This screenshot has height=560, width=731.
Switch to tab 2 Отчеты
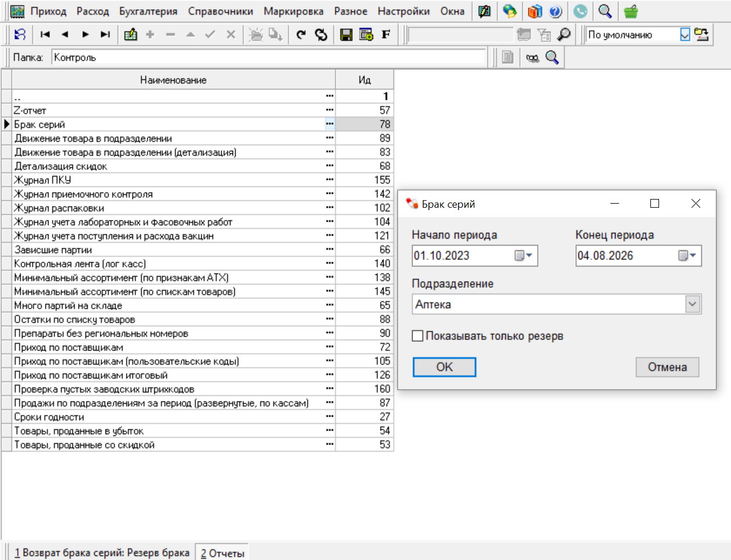(x=223, y=552)
